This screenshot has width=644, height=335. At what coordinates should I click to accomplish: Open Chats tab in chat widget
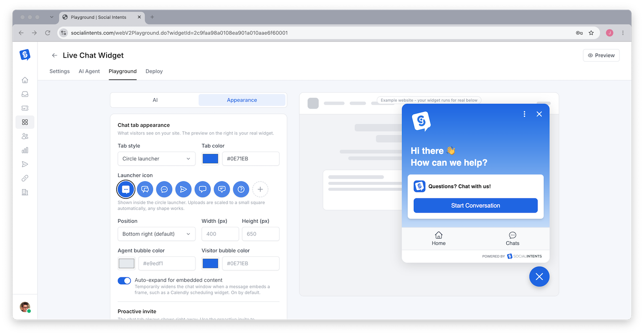click(513, 239)
